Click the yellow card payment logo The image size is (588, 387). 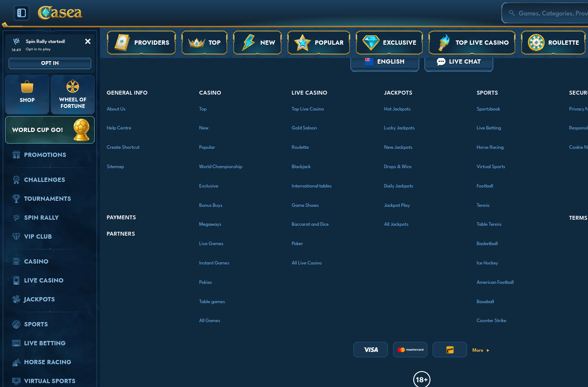point(450,350)
